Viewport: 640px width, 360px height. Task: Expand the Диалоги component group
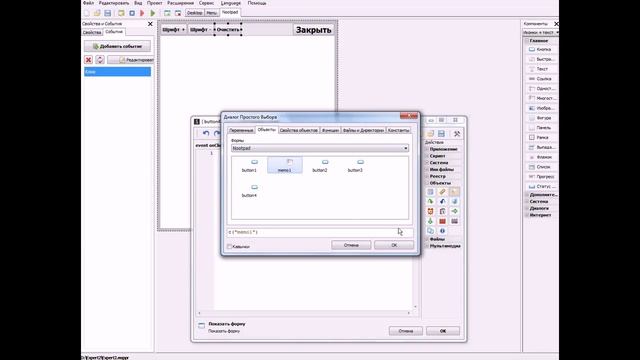(x=538, y=208)
